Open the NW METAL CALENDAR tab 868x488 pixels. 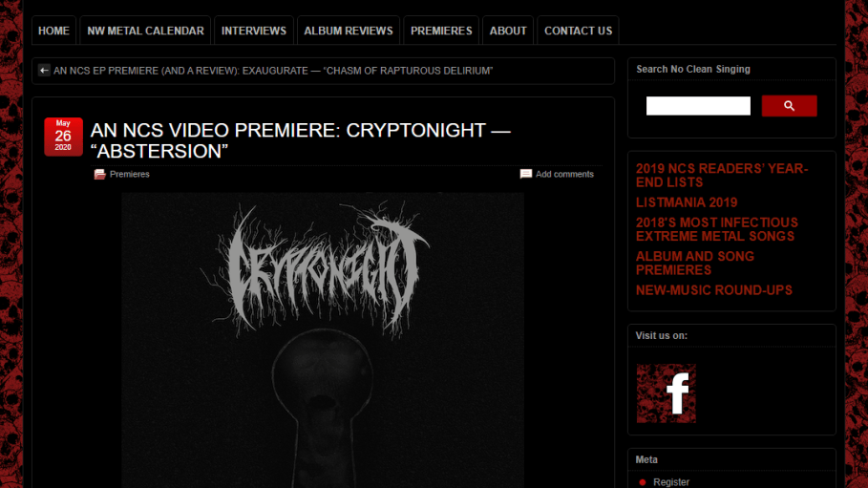point(145,31)
